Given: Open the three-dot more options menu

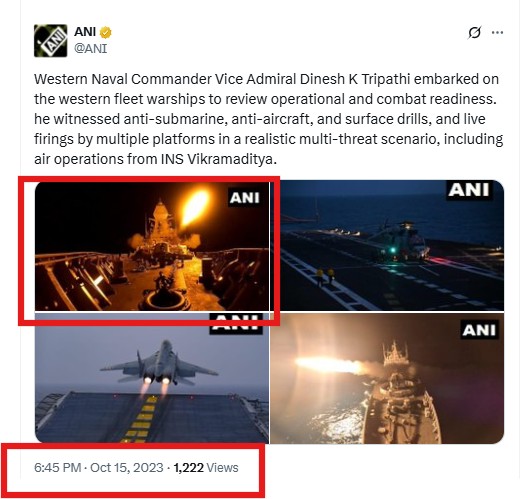Looking at the screenshot, I should click(x=497, y=33).
